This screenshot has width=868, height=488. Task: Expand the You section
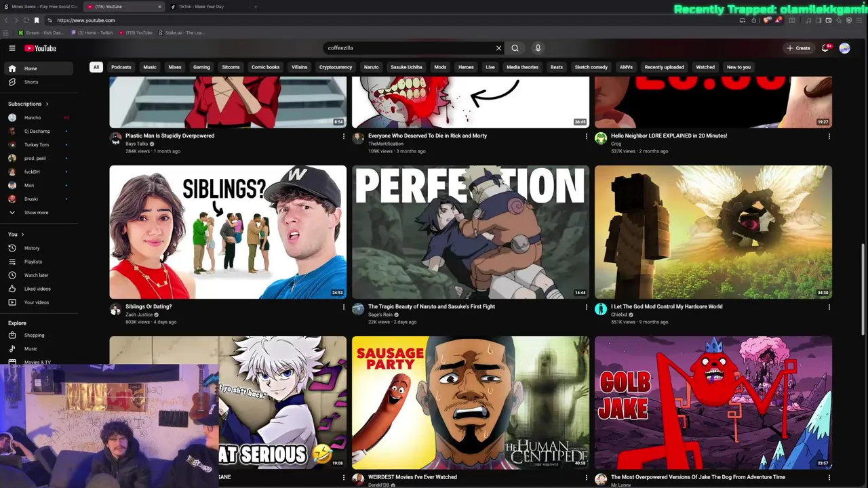[16, 235]
